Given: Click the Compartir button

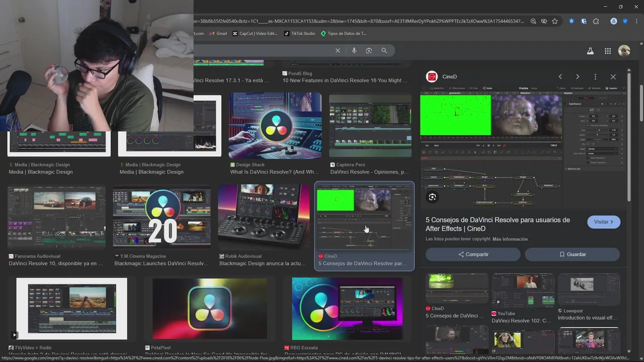Looking at the screenshot, I should click(473, 254).
